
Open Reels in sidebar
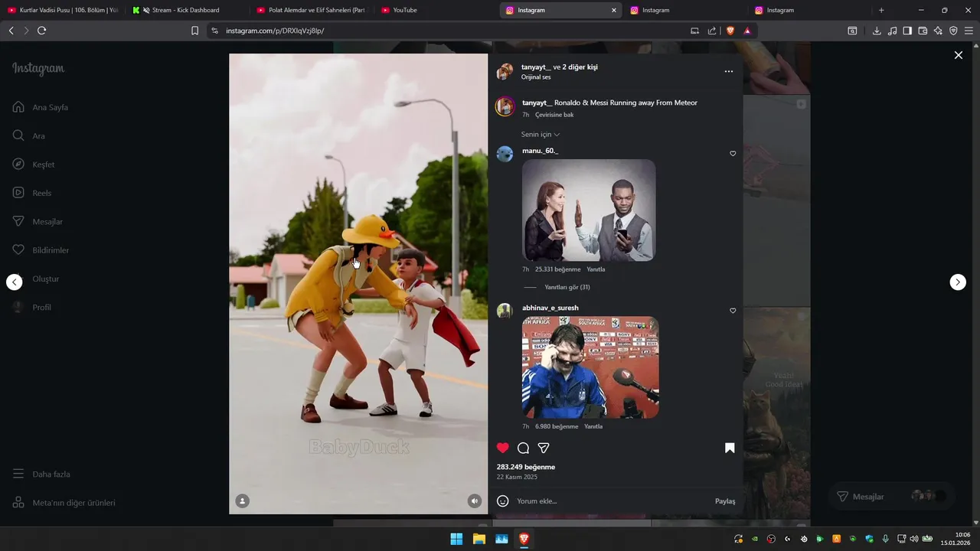point(32,193)
